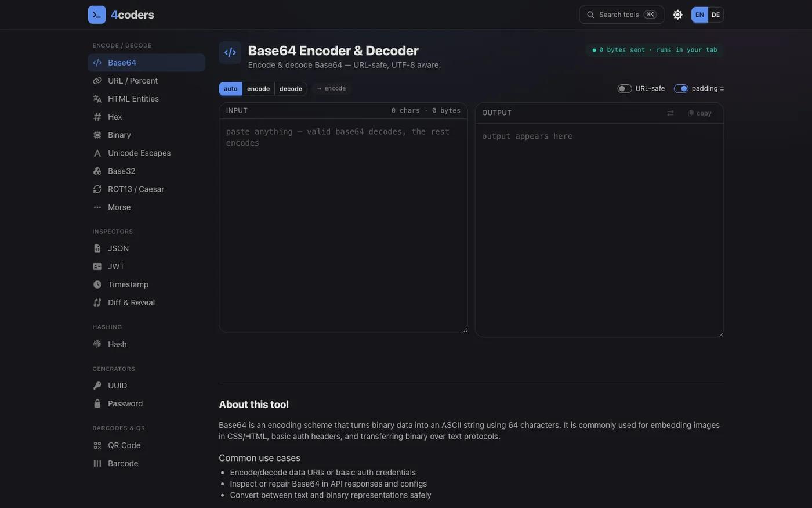Disable the padding = switch
Screen dimensions: 812x508
pos(681,88)
